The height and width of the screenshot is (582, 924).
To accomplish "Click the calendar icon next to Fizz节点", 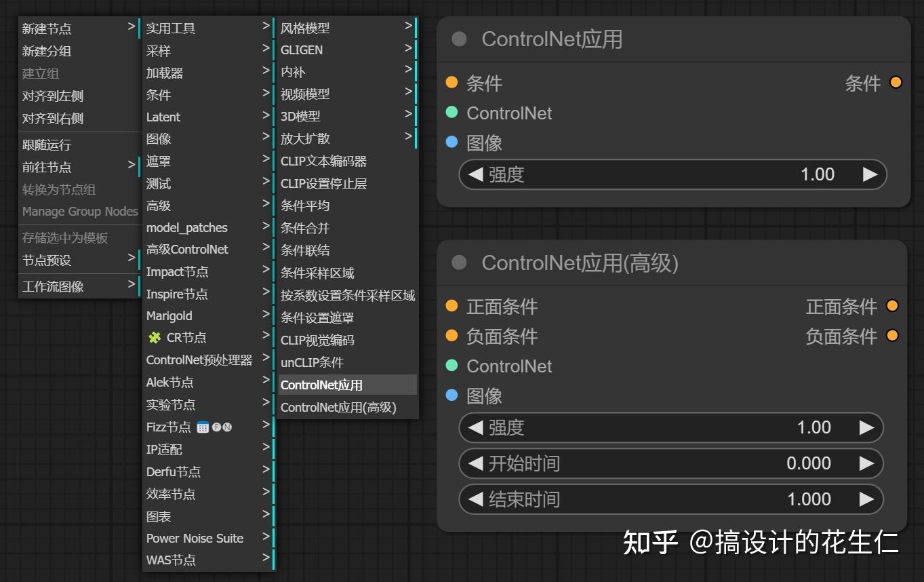I will (203, 427).
